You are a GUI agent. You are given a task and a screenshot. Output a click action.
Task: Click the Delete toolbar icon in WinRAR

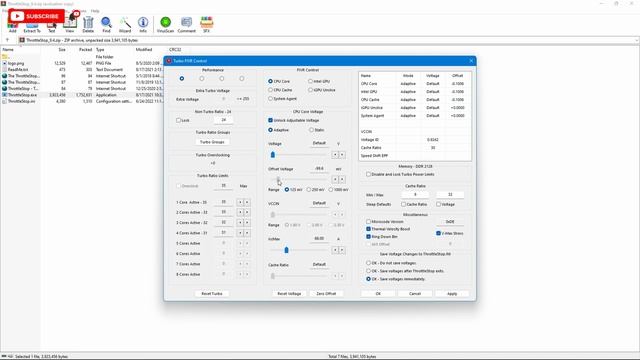tap(88, 24)
